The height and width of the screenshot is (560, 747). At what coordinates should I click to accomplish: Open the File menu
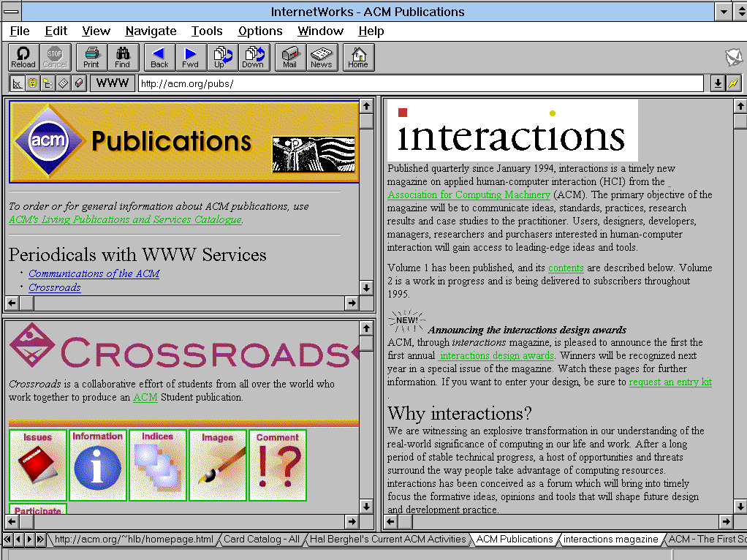20,31
